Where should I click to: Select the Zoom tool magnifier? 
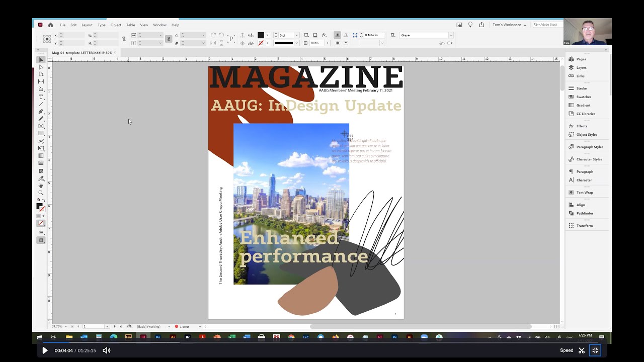click(x=41, y=193)
